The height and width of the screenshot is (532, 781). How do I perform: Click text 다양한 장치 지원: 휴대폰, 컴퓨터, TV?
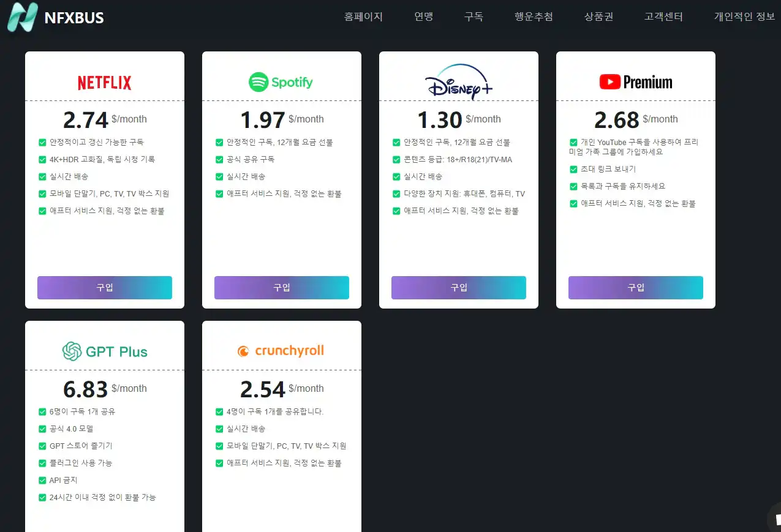(x=464, y=193)
